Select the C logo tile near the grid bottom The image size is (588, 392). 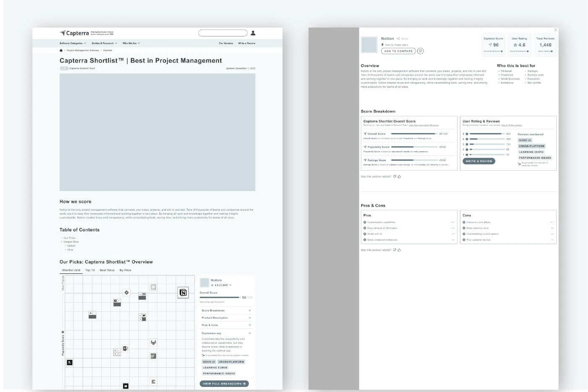point(154,382)
